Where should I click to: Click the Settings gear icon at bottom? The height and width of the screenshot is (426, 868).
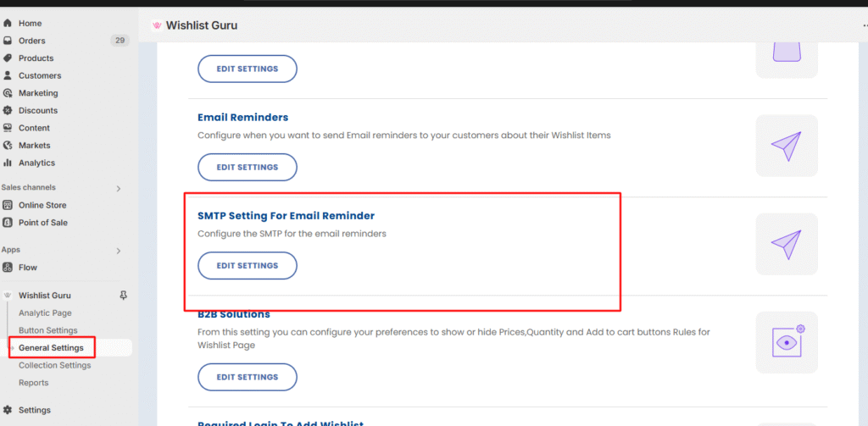8,410
